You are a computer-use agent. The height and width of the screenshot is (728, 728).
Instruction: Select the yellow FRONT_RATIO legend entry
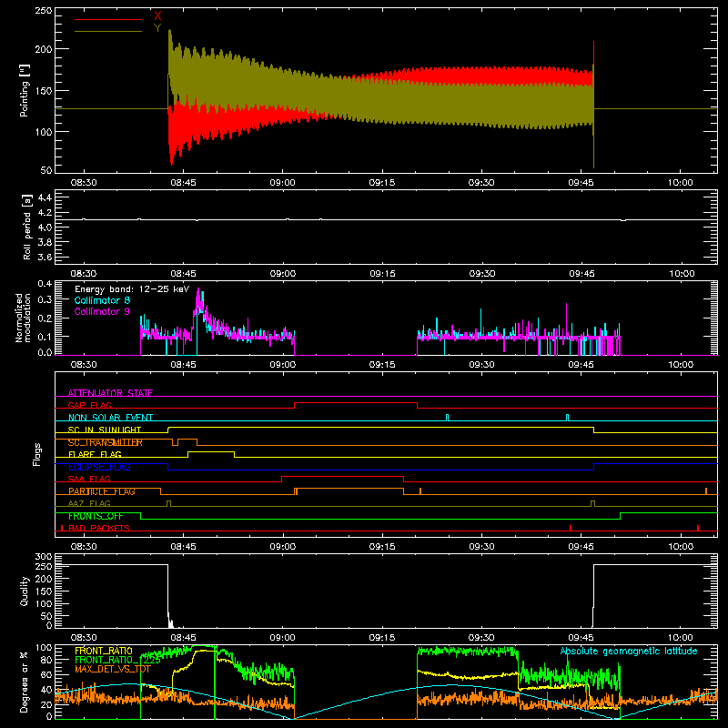[104, 651]
